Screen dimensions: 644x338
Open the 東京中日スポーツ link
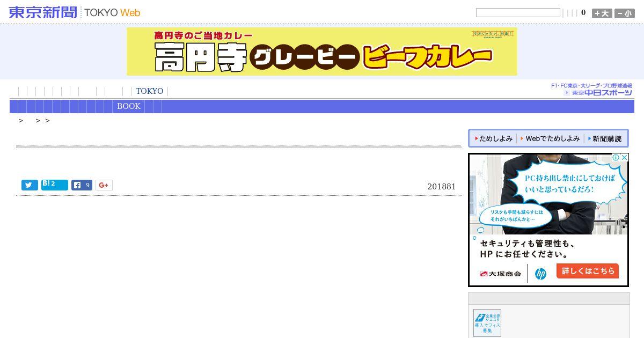point(598,93)
